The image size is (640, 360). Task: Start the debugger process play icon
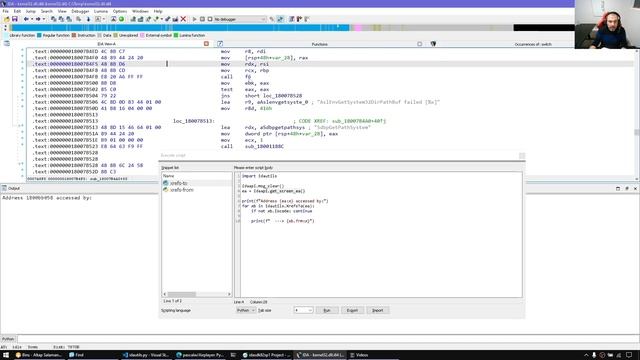194,19
